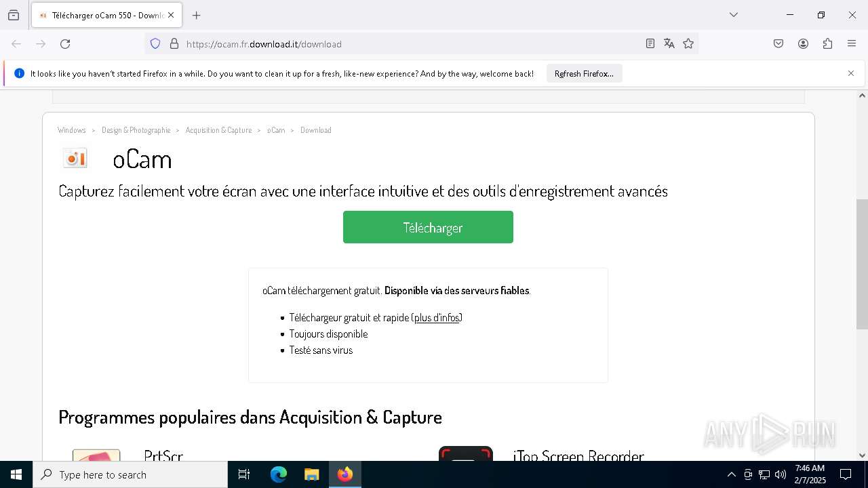Close the Télécharger oCam tab

tap(171, 15)
